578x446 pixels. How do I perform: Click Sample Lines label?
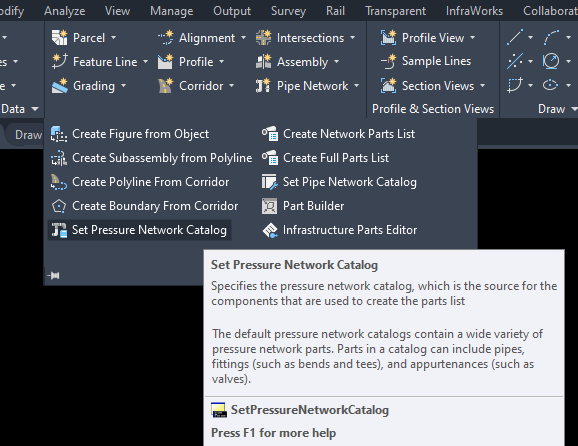(x=436, y=61)
